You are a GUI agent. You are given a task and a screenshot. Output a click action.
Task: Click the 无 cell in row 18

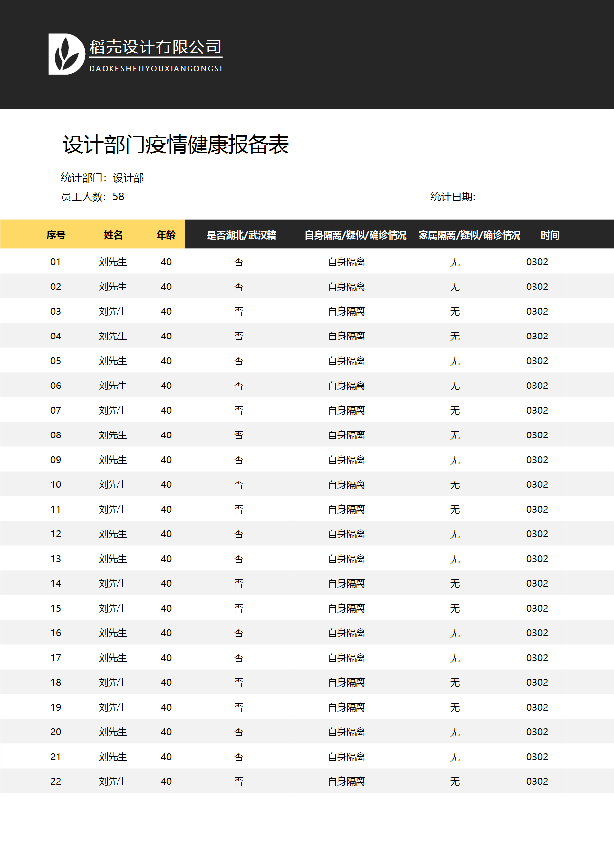coord(455,682)
